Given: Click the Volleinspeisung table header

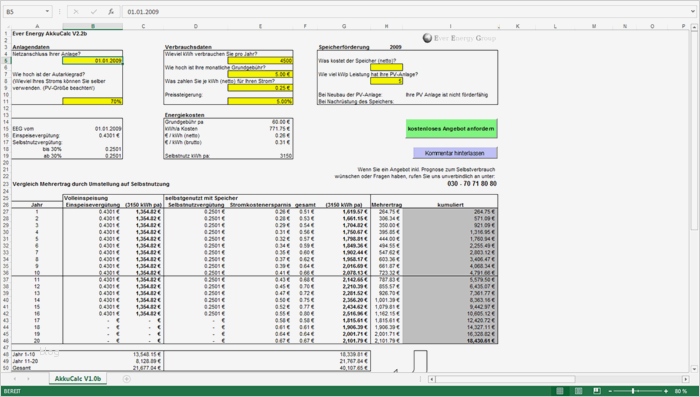Looking at the screenshot, I should [x=86, y=198].
